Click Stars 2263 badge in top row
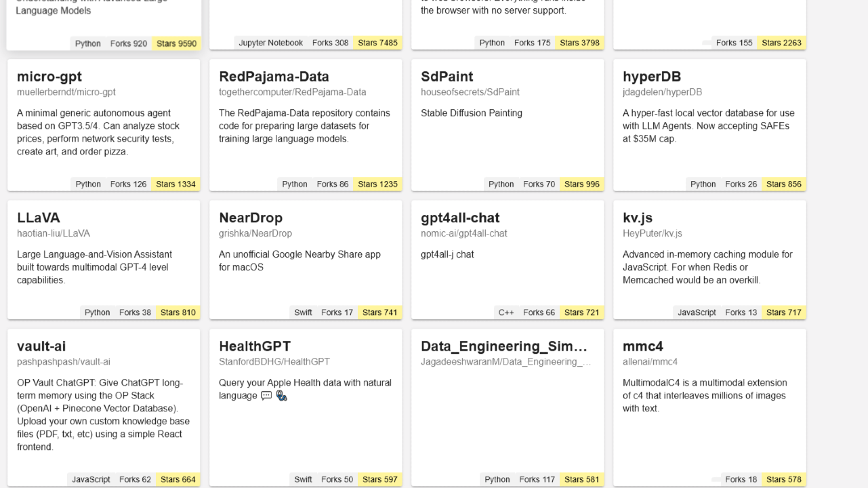The image size is (868, 488). [782, 43]
